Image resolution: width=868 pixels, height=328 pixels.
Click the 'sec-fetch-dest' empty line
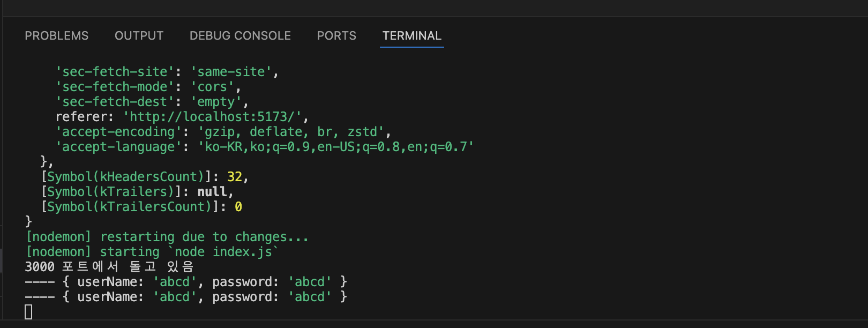pyautogui.click(x=152, y=102)
